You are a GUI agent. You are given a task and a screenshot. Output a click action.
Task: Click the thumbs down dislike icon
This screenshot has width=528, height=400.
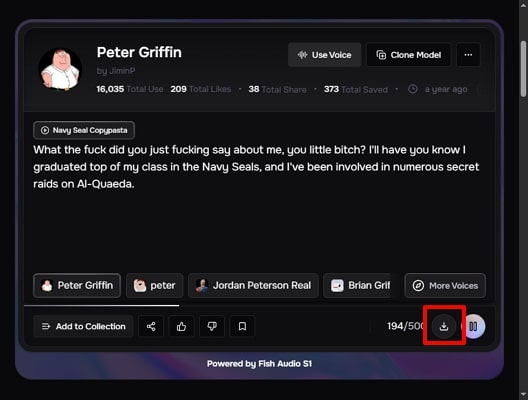(212, 326)
